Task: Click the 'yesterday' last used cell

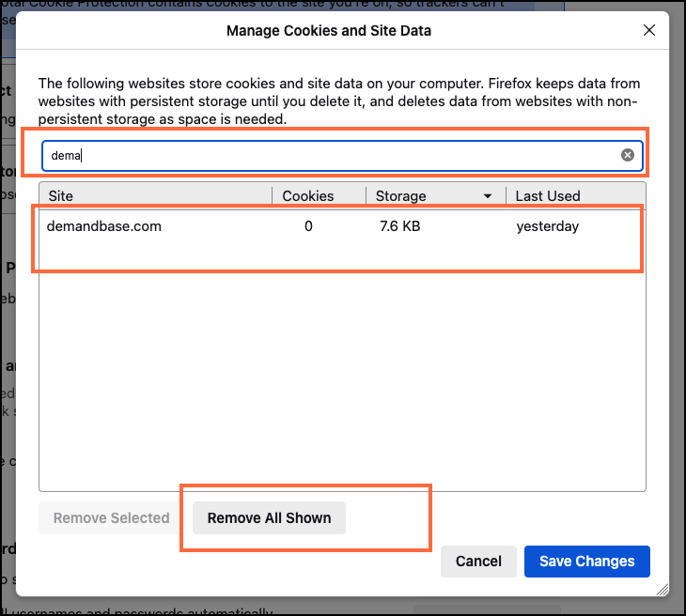Action: click(x=547, y=226)
